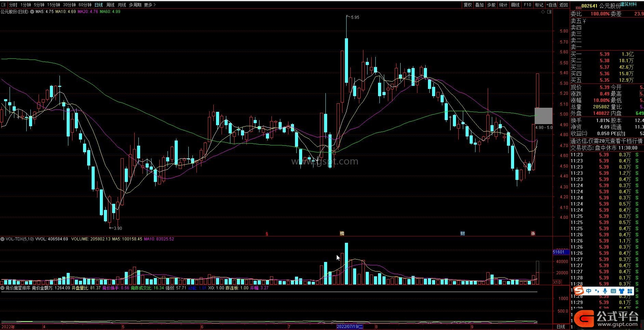Click the 日线 label at bottom-right corner

tap(561, 327)
